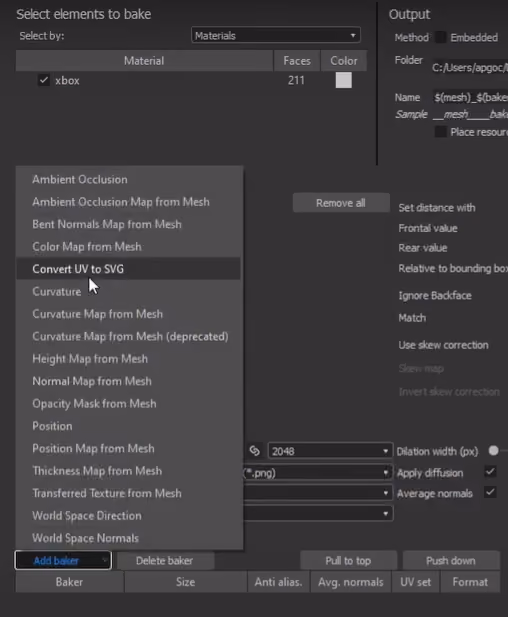This screenshot has height=617, width=508.
Task: Select Curvature Map from Mesh (deprecated)
Action: pos(128,336)
